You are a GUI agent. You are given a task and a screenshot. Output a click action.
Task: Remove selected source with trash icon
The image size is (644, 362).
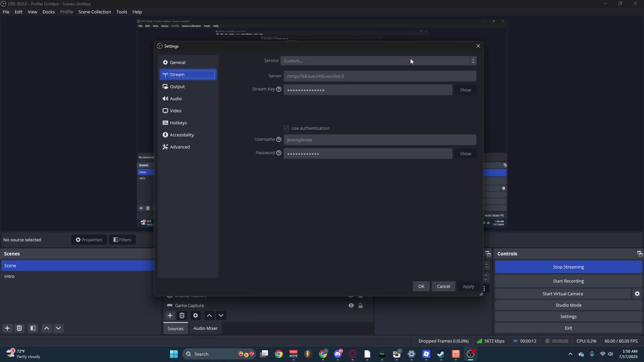tap(182, 316)
